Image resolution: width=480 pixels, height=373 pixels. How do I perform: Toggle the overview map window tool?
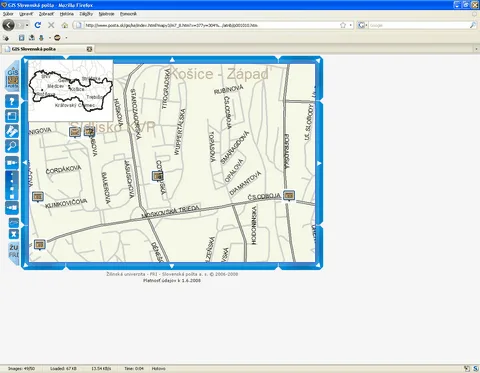click(x=12, y=116)
